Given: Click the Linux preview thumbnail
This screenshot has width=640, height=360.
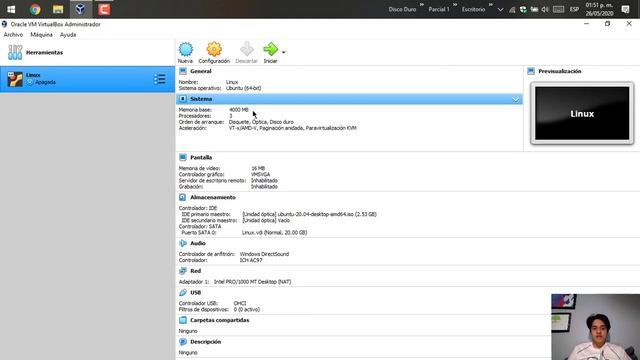Looking at the screenshot, I should [582, 113].
